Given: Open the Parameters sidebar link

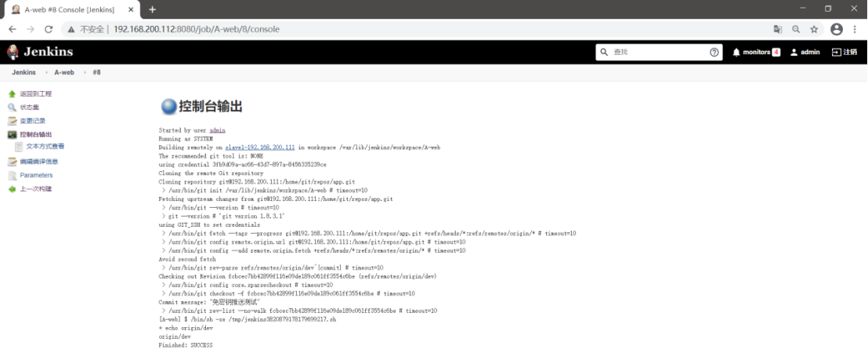Looking at the screenshot, I should coord(37,176).
